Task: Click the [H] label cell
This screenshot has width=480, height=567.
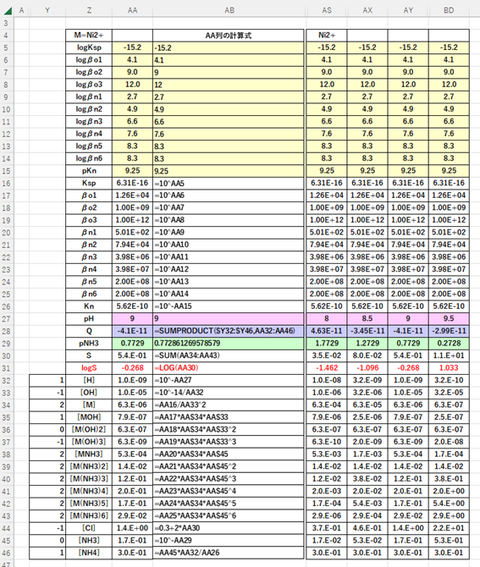Action: [89, 380]
